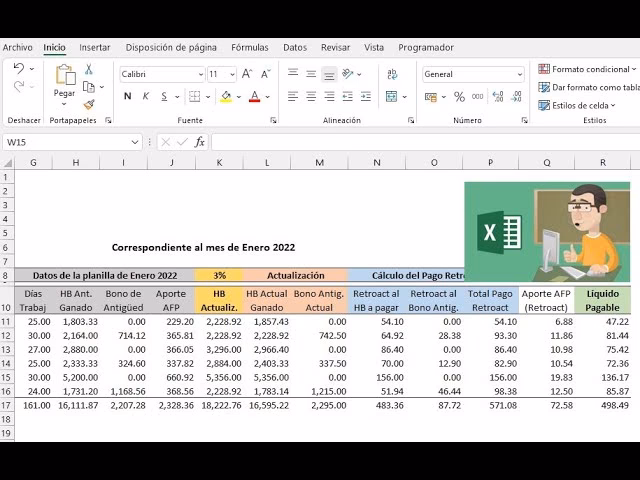Click Estilos de celda button
This screenshot has height=480, width=640.
pyautogui.click(x=576, y=105)
